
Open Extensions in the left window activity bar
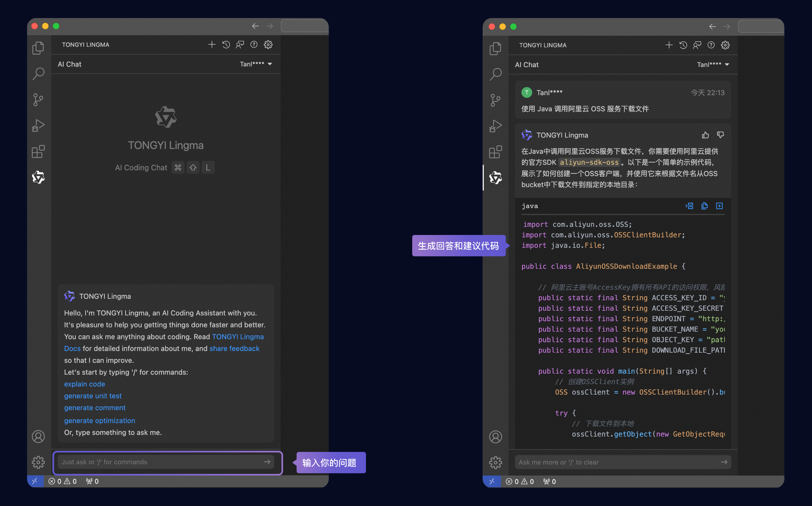[38, 152]
